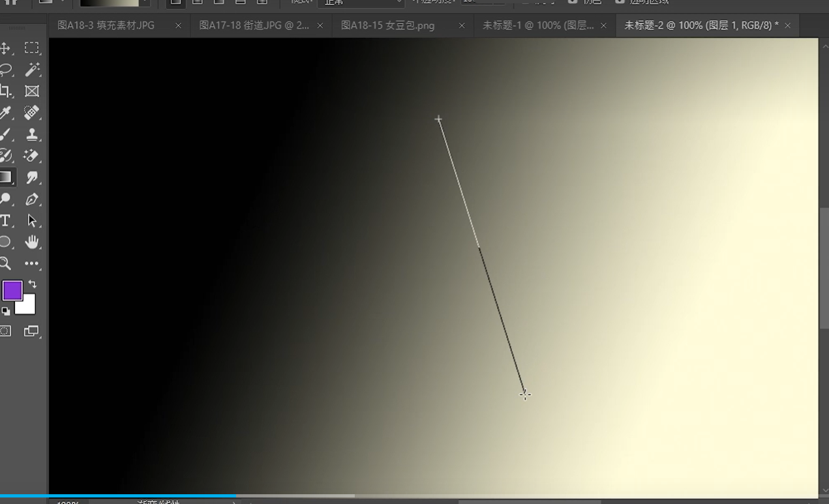829x504 pixels.
Task: Switch to 未标题-1 document tab
Action: tap(538, 25)
